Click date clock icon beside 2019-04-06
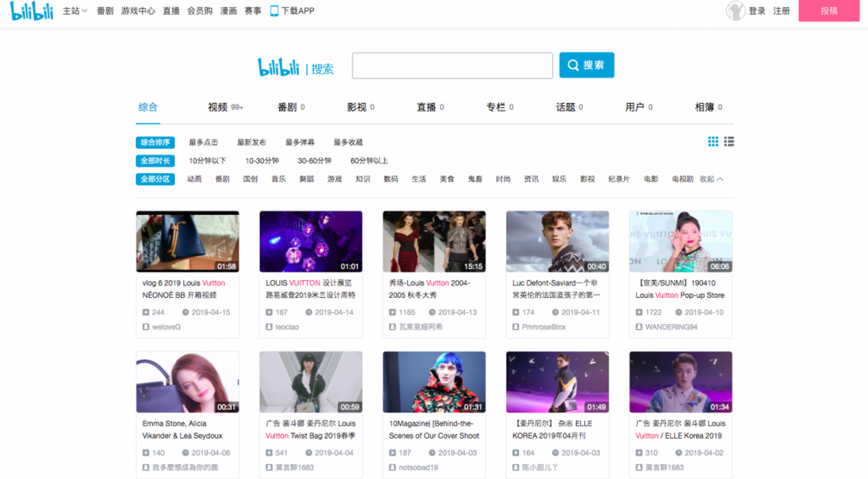 tap(185, 453)
